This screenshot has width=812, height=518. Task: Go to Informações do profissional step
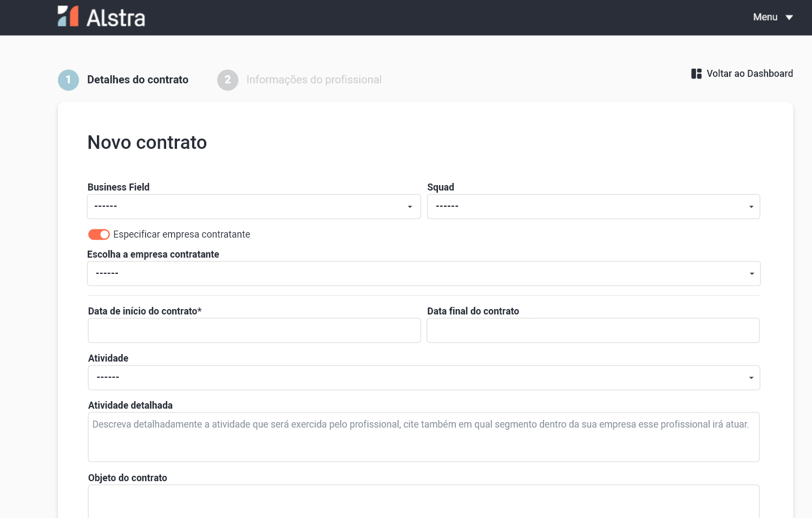[314, 80]
